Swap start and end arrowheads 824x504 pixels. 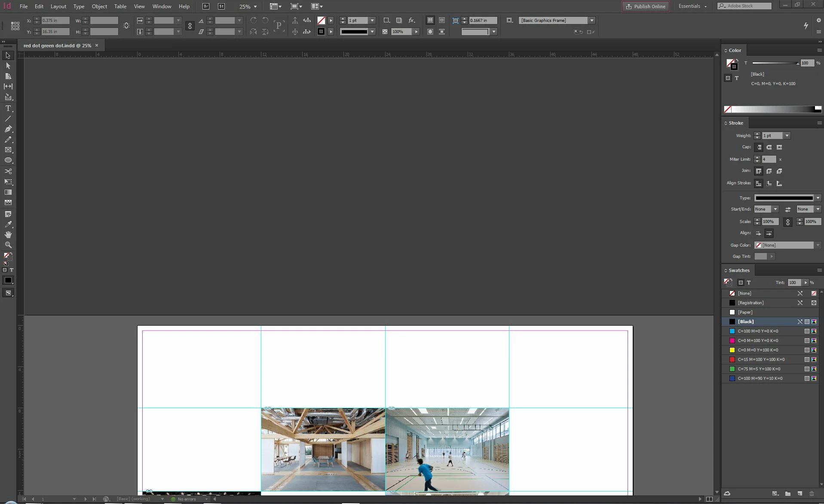pyautogui.click(x=787, y=209)
